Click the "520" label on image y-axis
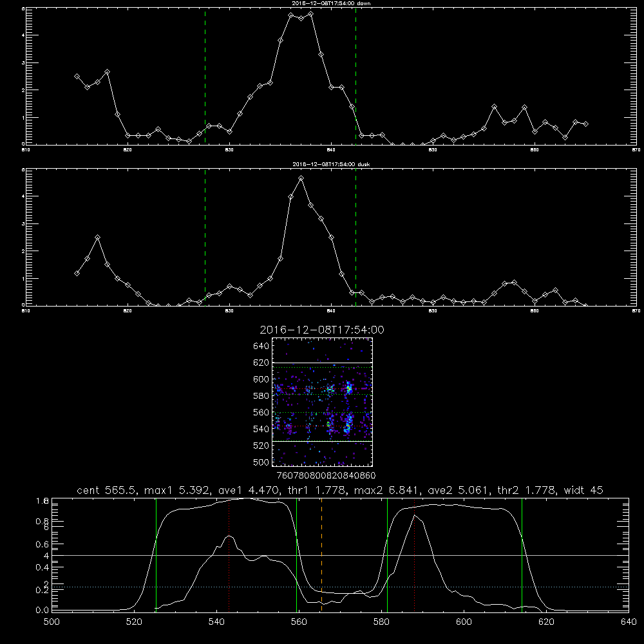Viewport: 644px width, 644px height. tap(261, 446)
